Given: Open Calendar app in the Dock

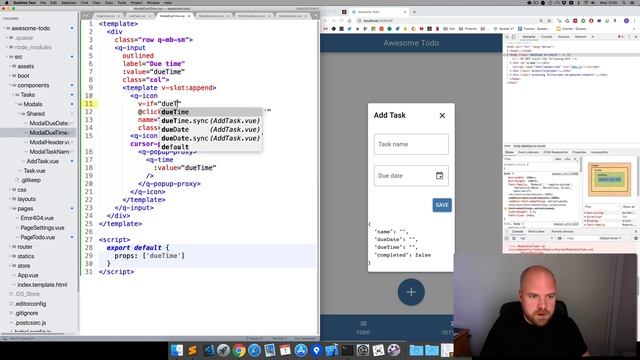Looking at the screenshot, I should [x=285, y=350].
